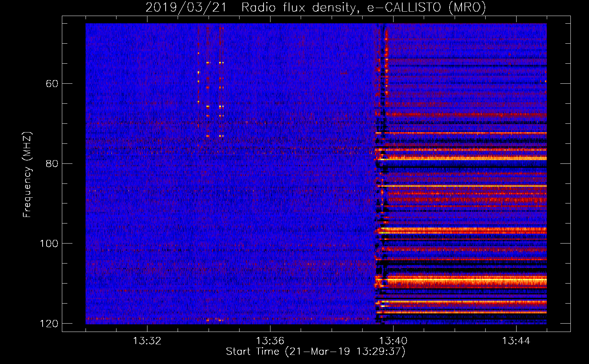Click the plot title "Radio flux density, e-CALLISTO (MRO)"

coord(364,7)
